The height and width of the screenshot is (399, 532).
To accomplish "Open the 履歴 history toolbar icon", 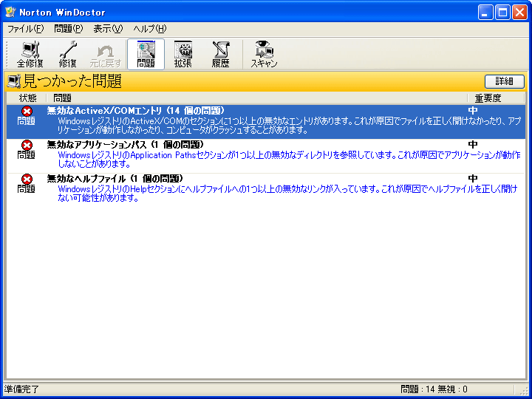I will [220, 54].
